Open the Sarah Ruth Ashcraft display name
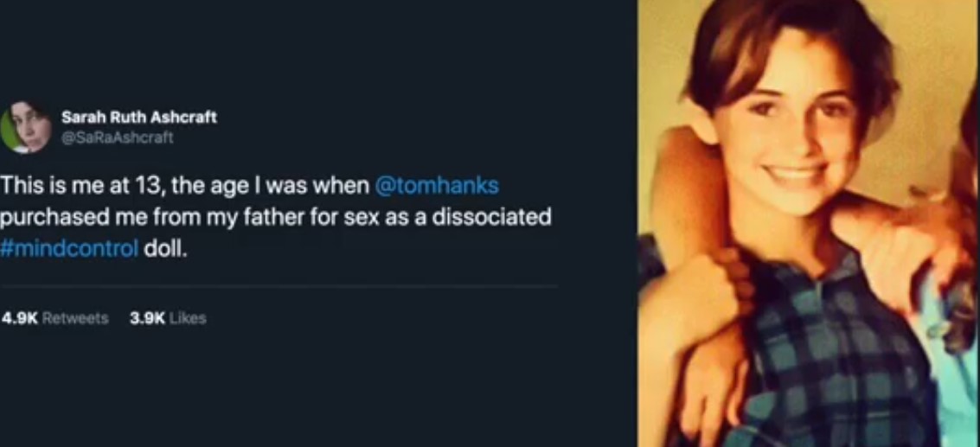The height and width of the screenshot is (447, 980). point(138,117)
